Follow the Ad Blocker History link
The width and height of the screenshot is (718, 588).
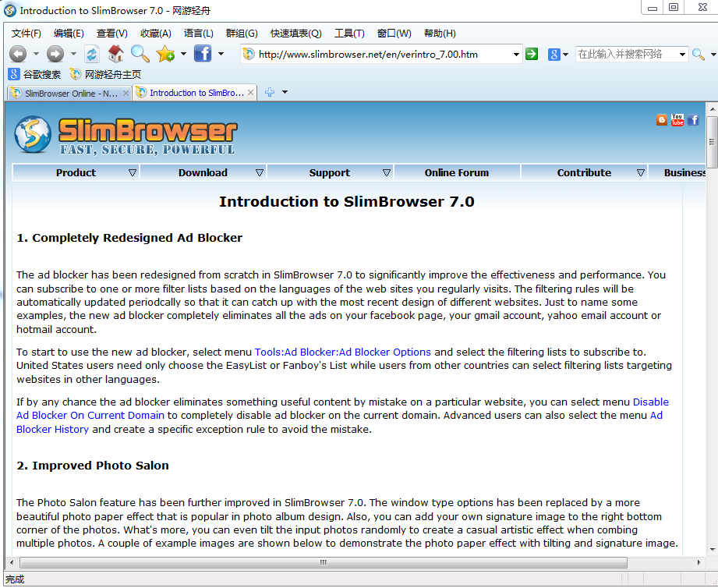53,429
